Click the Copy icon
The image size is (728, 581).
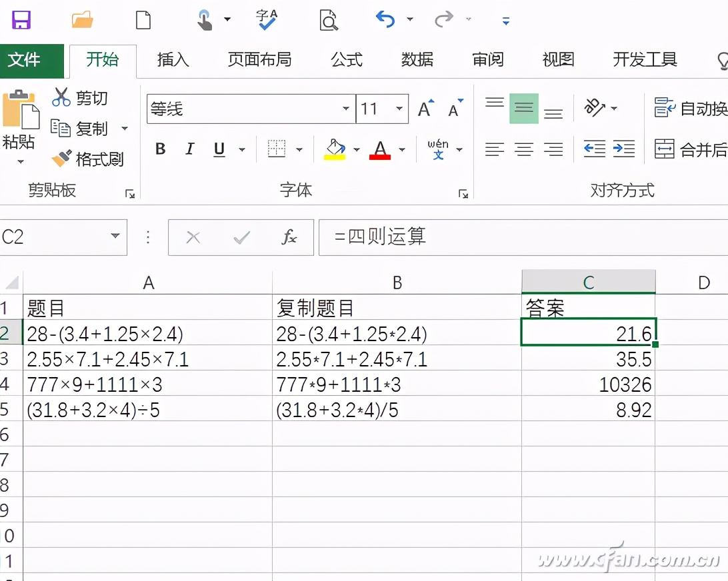click(61, 128)
